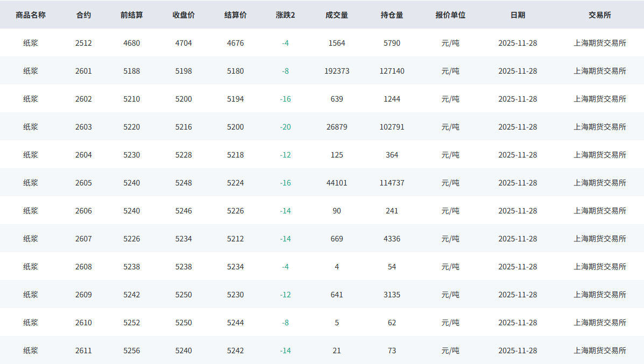Select the 持仓量 column header

(392, 15)
